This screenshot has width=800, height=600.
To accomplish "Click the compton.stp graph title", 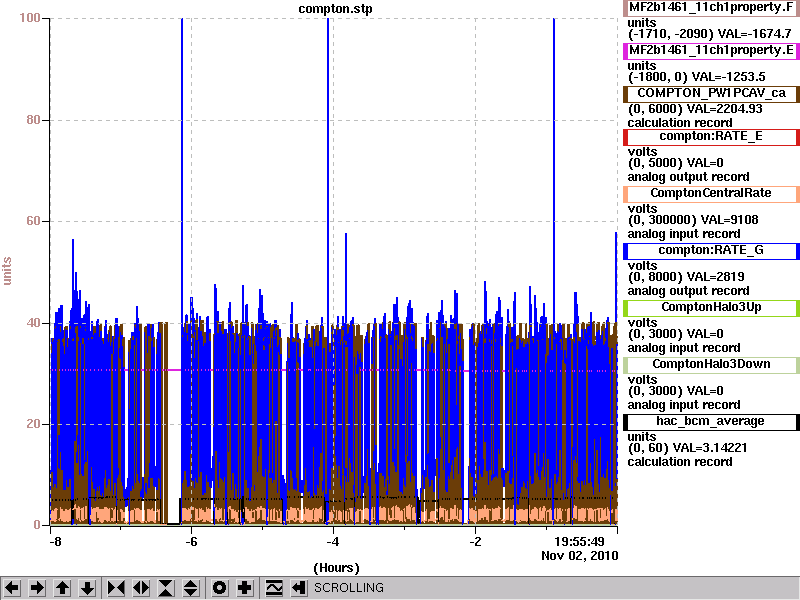I will click(335, 9).
